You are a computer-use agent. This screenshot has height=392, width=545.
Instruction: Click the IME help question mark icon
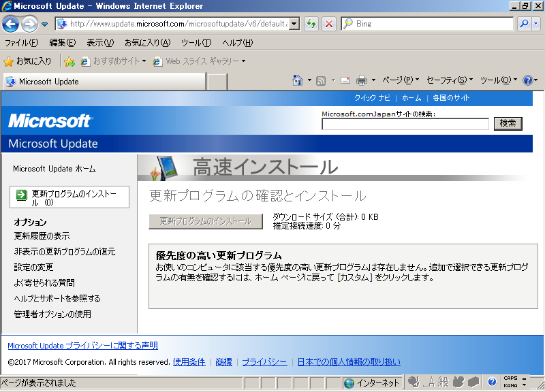[492, 382]
